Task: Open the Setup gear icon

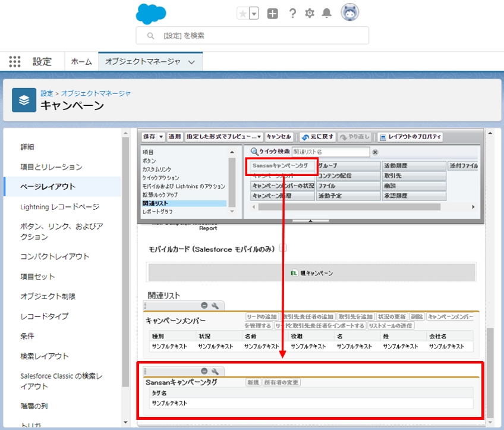Action: (x=309, y=14)
